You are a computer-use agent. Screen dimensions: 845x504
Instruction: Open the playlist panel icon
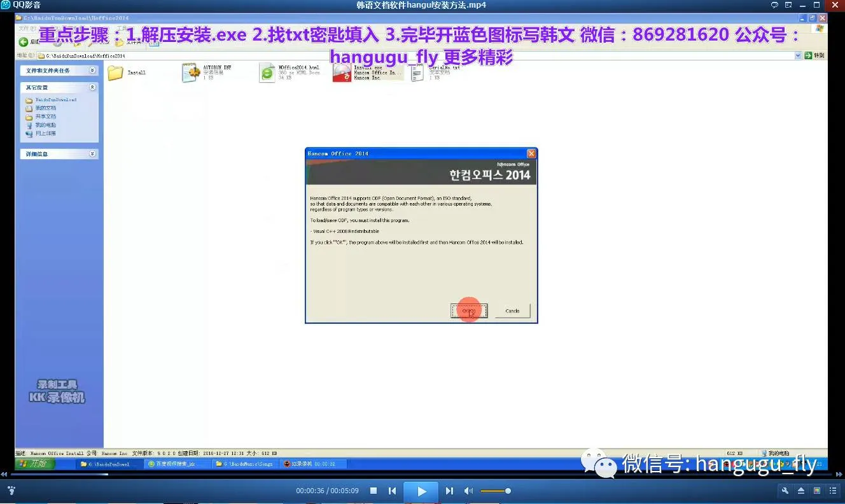click(x=833, y=491)
